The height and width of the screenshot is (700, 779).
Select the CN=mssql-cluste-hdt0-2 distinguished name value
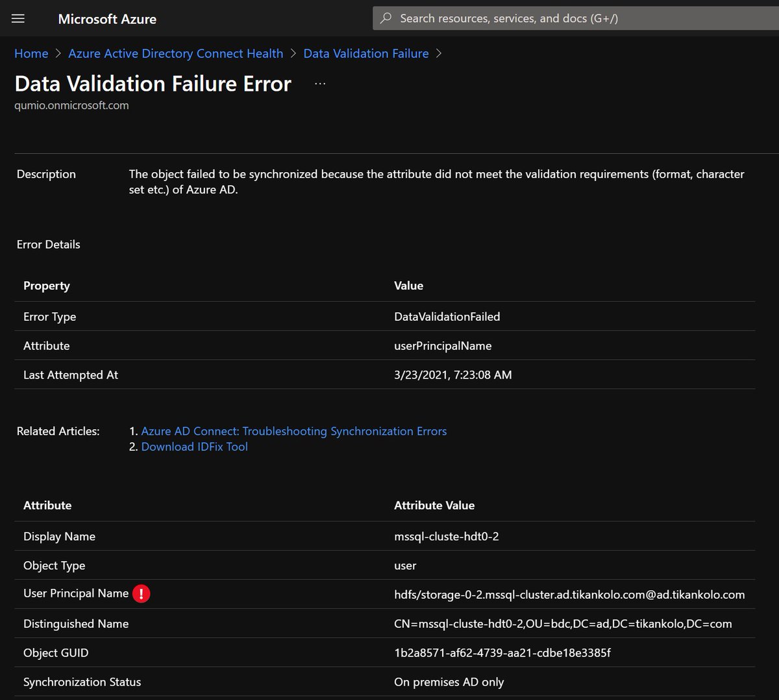(563, 623)
